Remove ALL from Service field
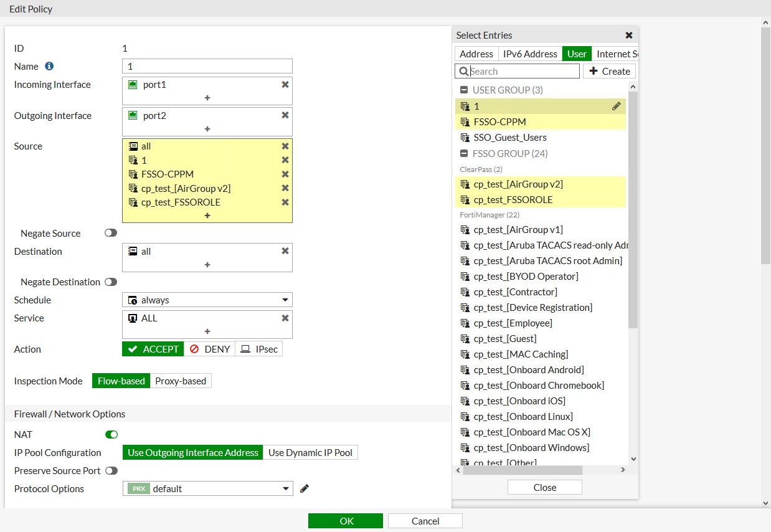This screenshot has width=771, height=532. [285, 318]
